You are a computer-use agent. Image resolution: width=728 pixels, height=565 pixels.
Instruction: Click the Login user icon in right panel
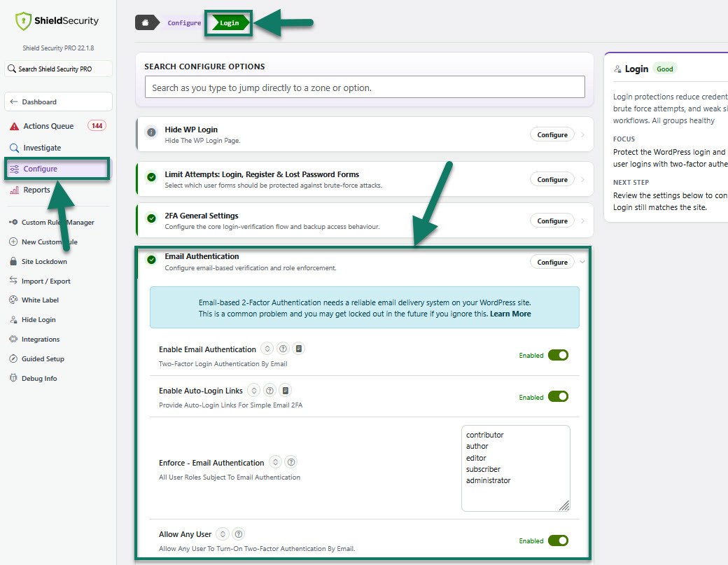coord(617,69)
